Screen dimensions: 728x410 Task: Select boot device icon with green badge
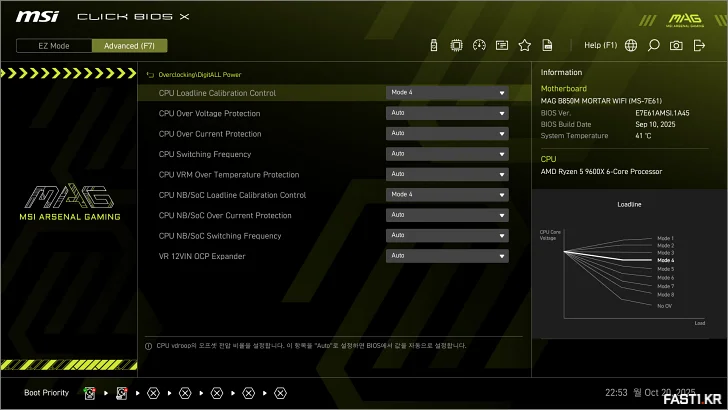(x=90, y=393)
